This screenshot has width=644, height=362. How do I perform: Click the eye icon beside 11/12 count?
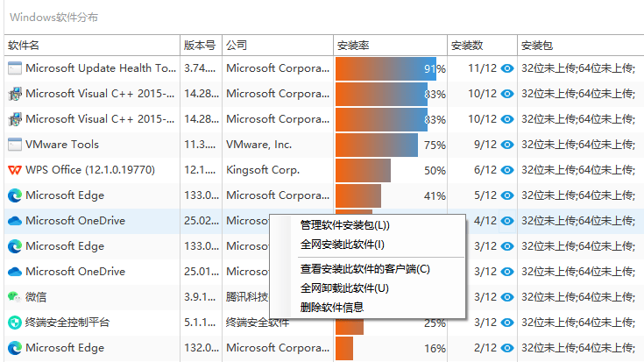(x=507, y=68)
